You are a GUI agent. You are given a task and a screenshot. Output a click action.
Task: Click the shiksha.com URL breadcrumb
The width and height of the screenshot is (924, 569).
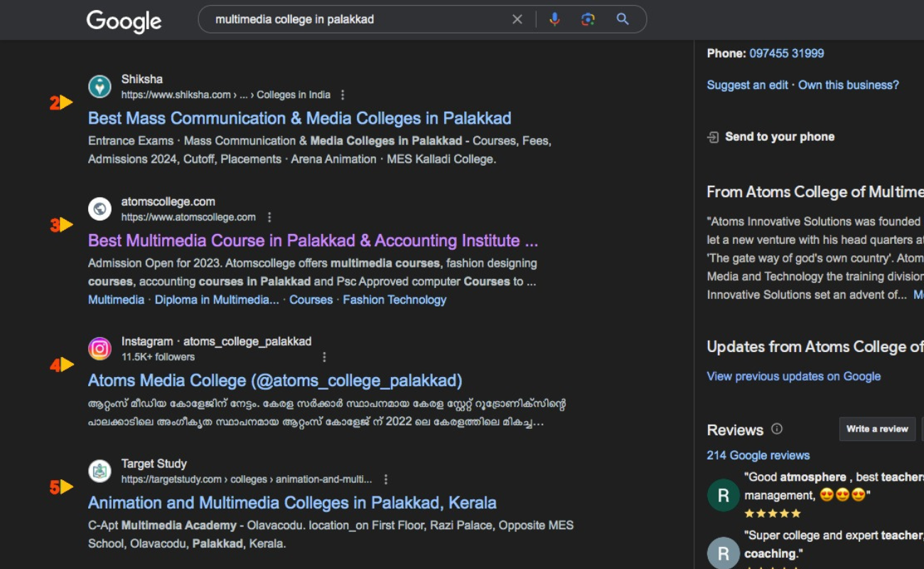coord(226,95)
